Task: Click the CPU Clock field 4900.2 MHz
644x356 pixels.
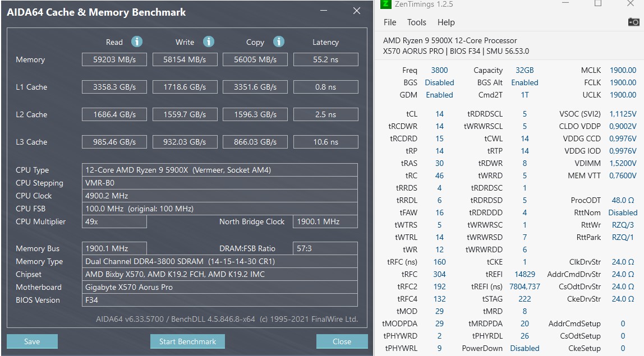Action: click(220, 196)
